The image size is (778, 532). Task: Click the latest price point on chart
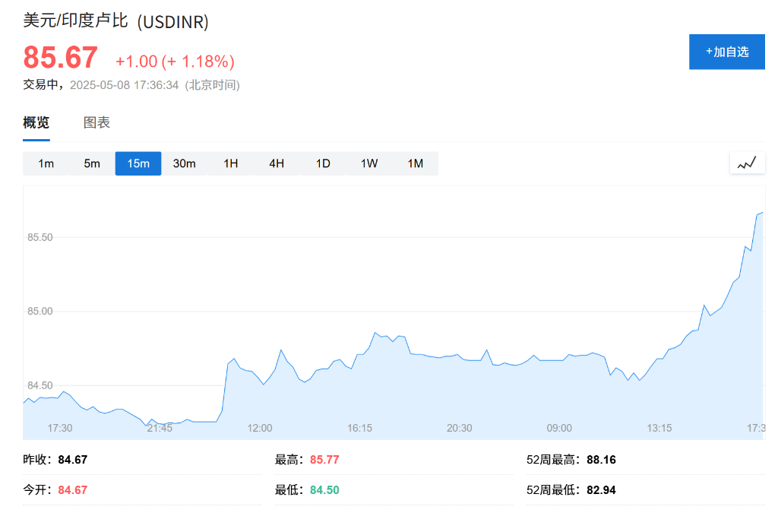pyautogui.click(x=761, y=213)
